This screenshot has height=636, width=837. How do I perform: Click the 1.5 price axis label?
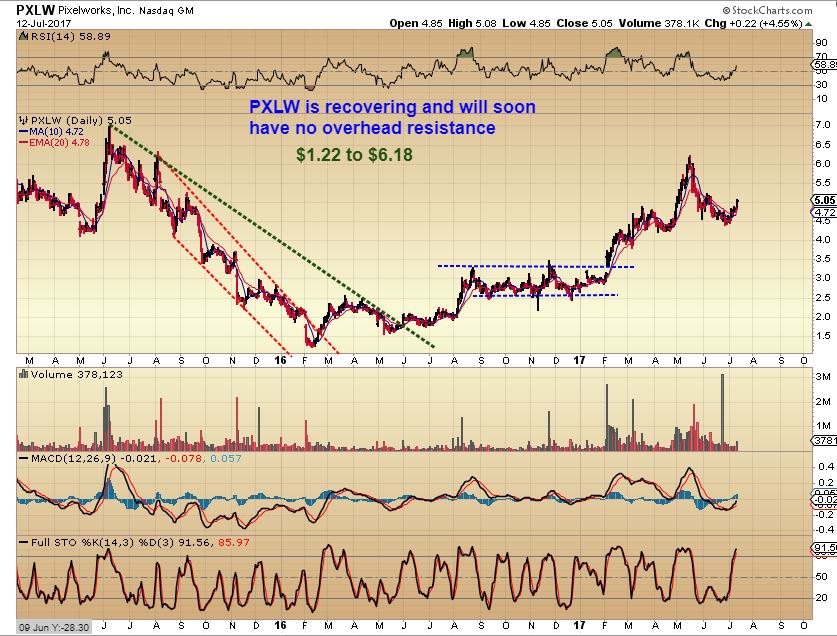pos(823,335)
